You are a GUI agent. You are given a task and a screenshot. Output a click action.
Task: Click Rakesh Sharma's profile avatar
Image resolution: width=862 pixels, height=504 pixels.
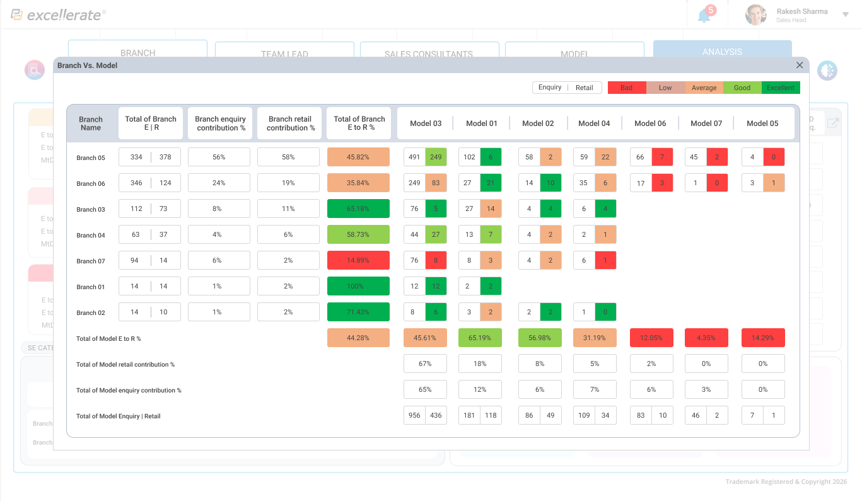(755, 14)
